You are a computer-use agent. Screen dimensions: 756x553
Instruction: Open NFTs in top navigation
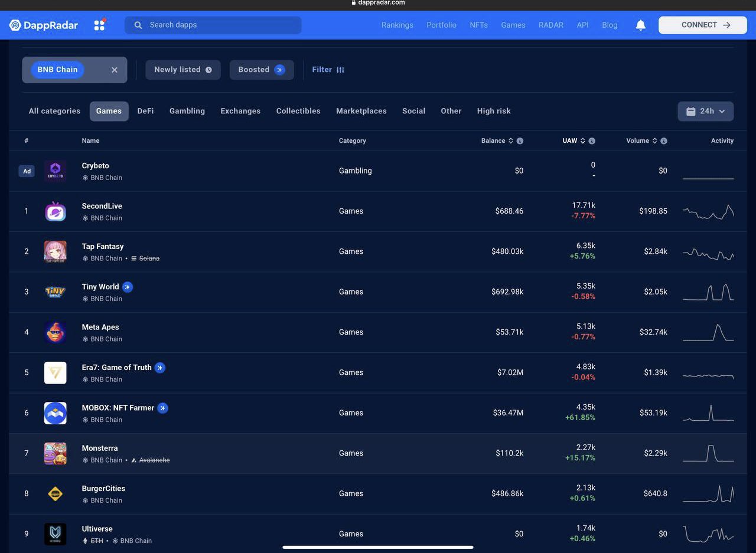point(479,25)
